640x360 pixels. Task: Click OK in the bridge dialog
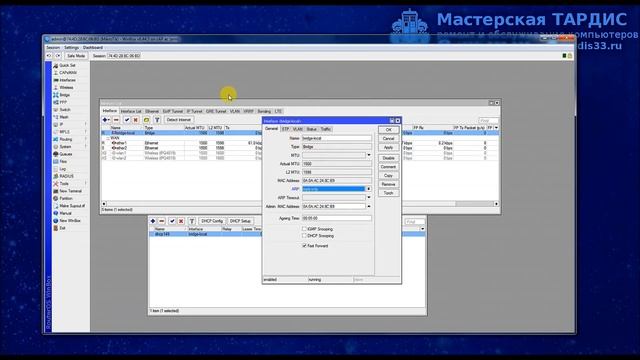click(x=389, y=130)
